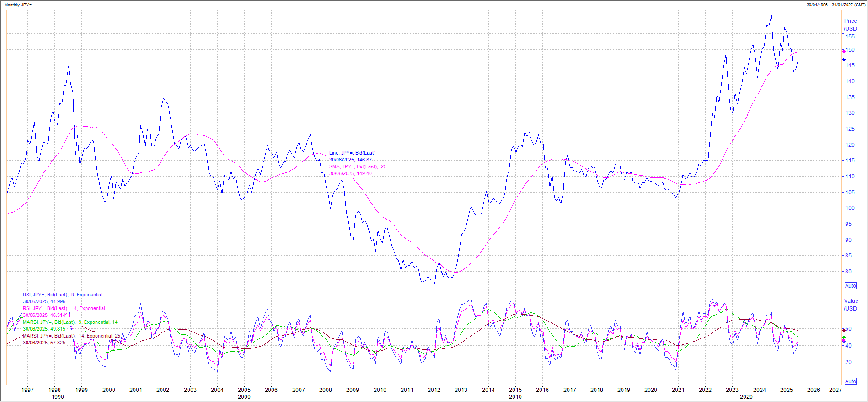Screen dimensions: 868x402
Task: Click the 105 price axis label
Action: (850, 193)
